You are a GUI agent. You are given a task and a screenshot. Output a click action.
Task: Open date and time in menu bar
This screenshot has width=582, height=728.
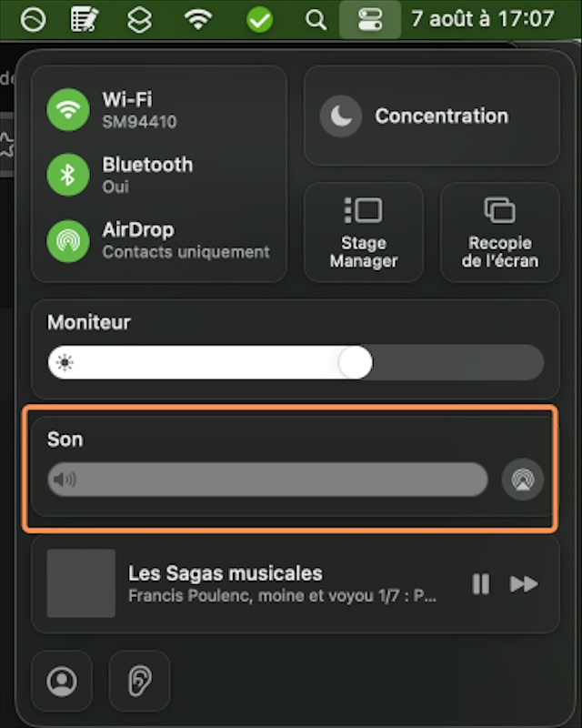point(482,19)
